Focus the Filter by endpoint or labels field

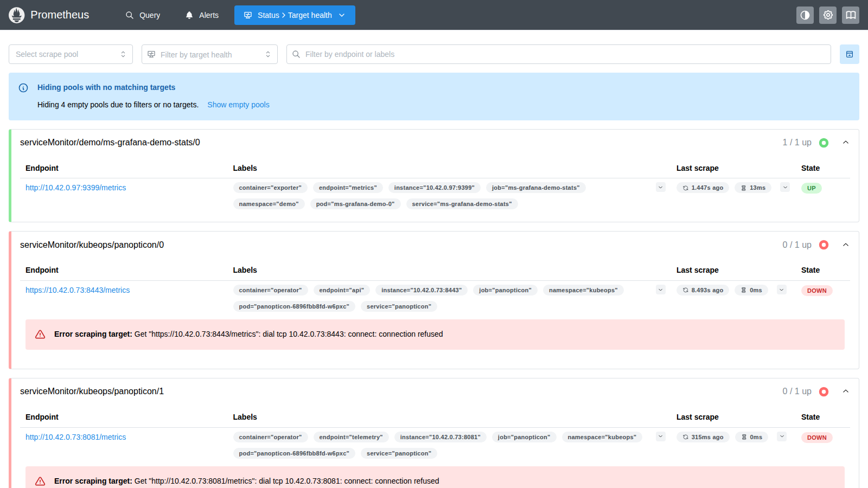click(x=559, y=54)
